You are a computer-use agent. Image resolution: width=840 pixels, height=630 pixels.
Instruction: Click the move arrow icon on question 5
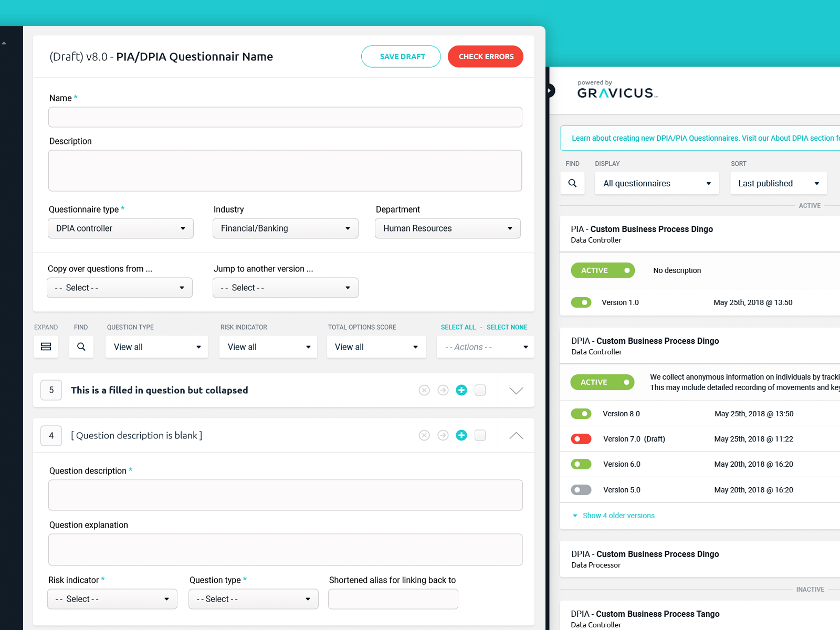(443, 390)
